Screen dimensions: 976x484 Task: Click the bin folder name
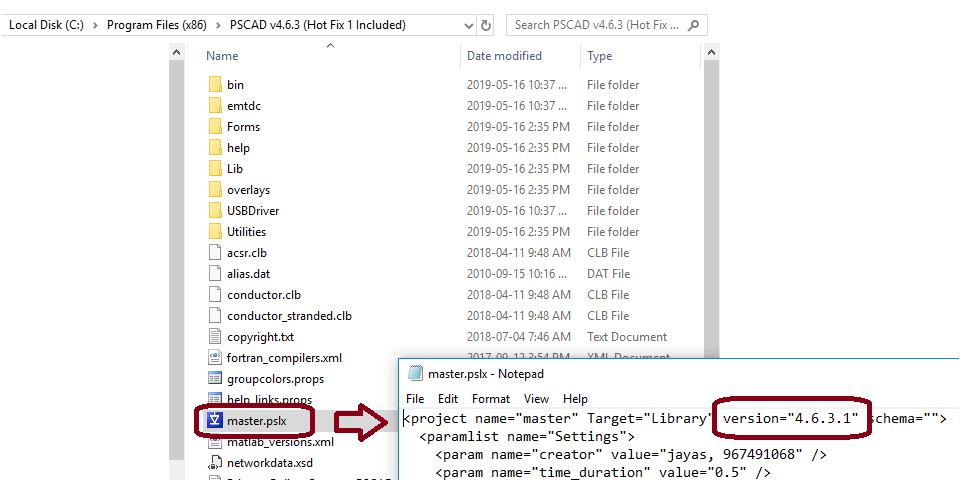pos(235,85)
